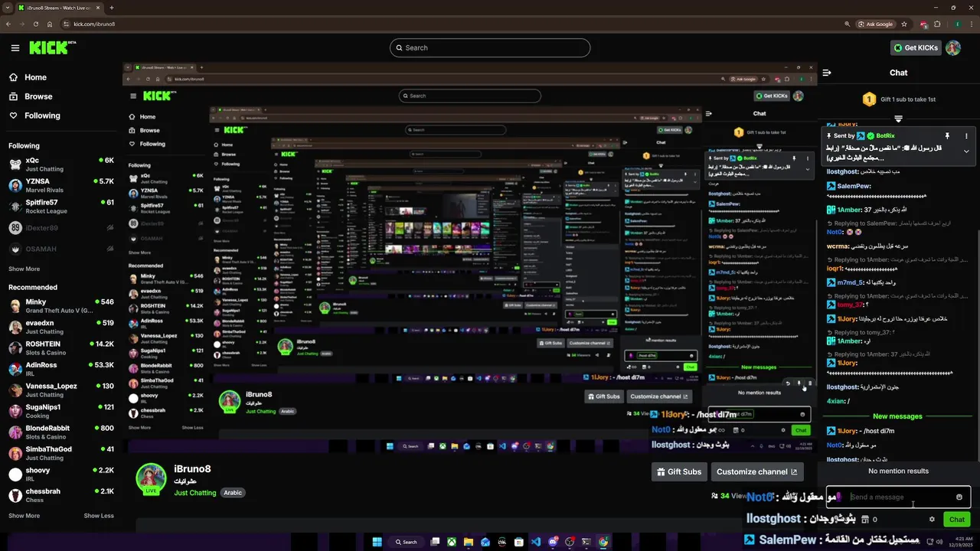Click Show More under Recommended list
Screen dimensions: 980x551
pos(24,515)
